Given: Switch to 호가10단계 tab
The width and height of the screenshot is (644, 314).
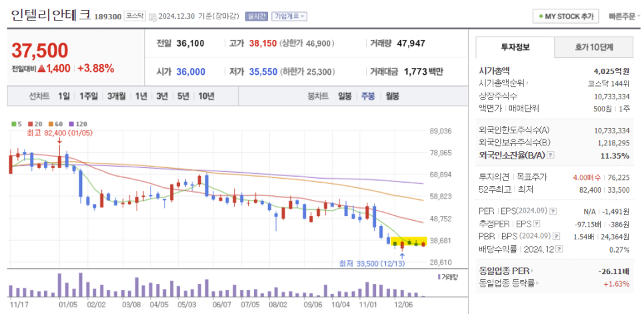Looking at the screenshot, I should tap(593, 47).
